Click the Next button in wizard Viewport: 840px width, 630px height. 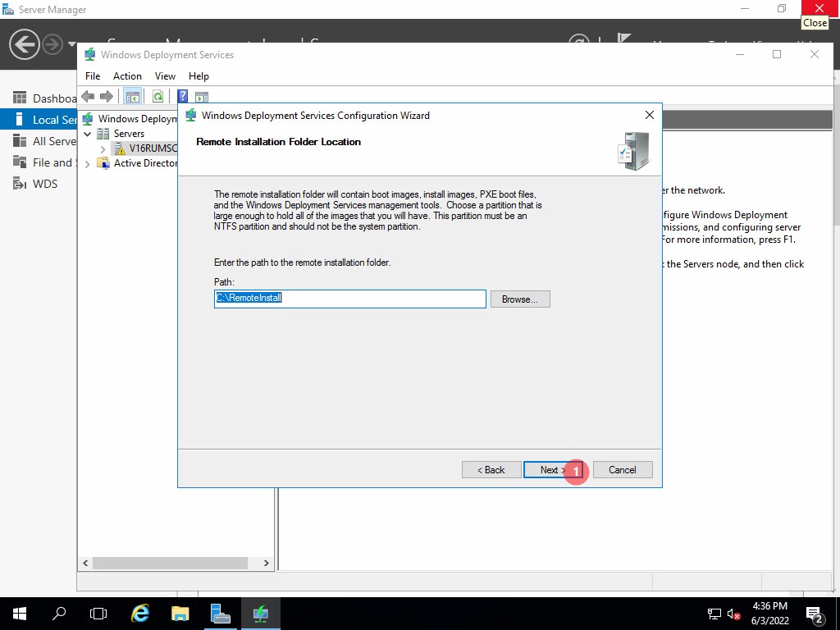tap(549, 470)
